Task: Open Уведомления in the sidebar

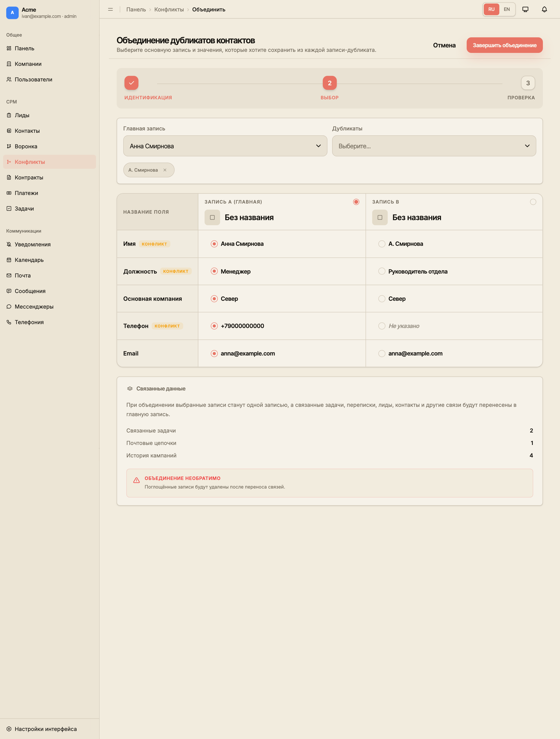Action: click(x=50, y=244)
